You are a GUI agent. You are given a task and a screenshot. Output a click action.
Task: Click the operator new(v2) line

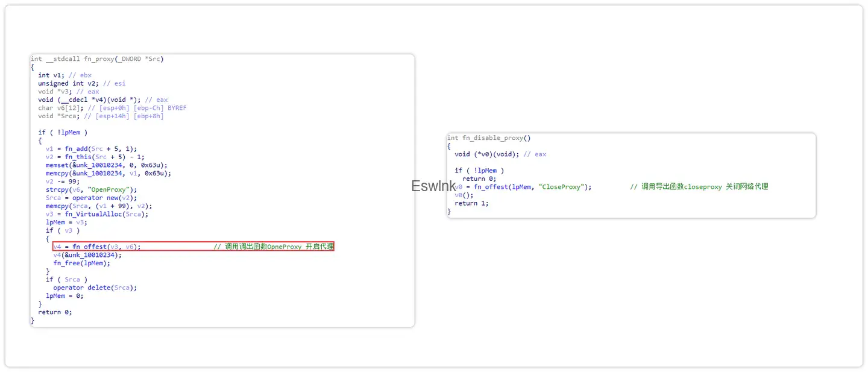click(x=92, y=198)
